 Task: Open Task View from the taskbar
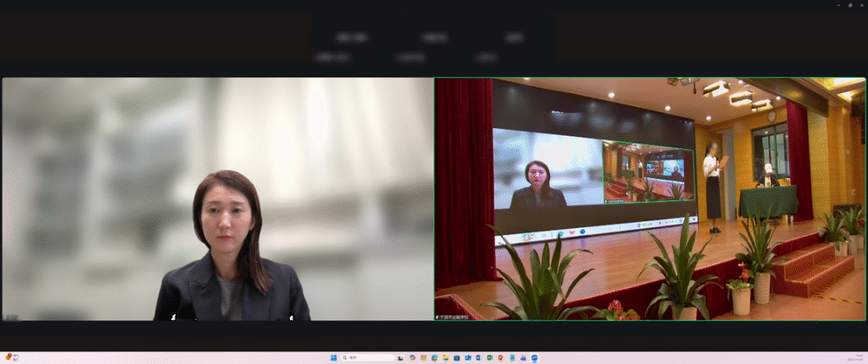click(x=402, y=358)
